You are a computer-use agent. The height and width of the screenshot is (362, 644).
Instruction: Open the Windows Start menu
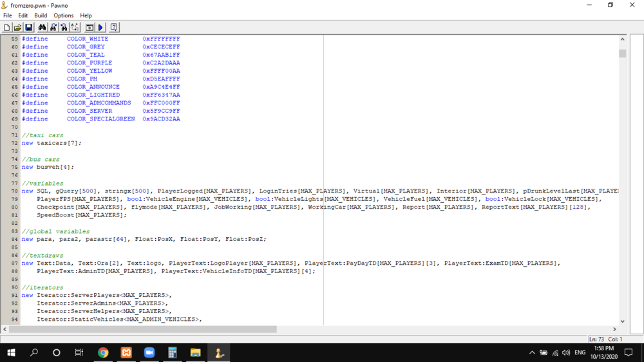11,352
